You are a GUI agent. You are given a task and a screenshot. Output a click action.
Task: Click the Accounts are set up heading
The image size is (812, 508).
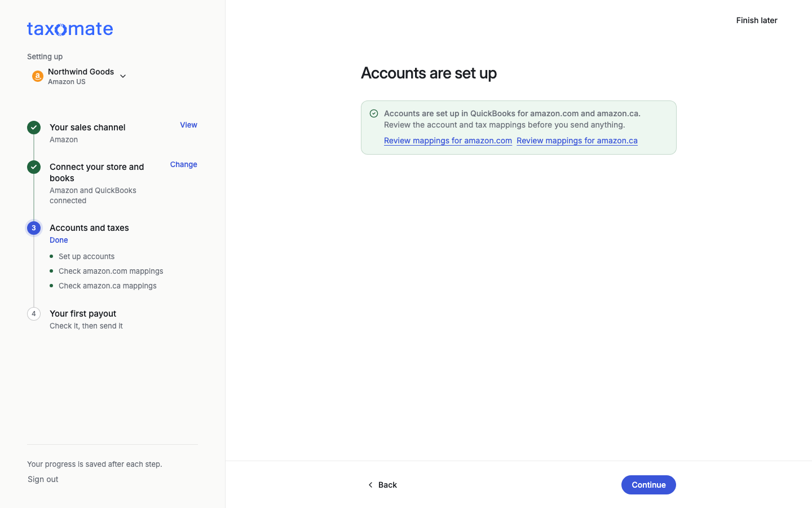pos(429,73)
